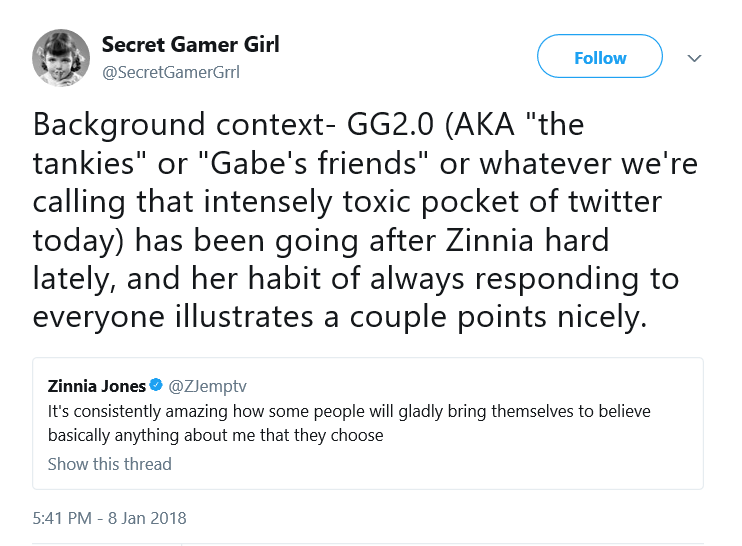
Task: Click the main tweet text starting "Background context"
Action: 365,220
